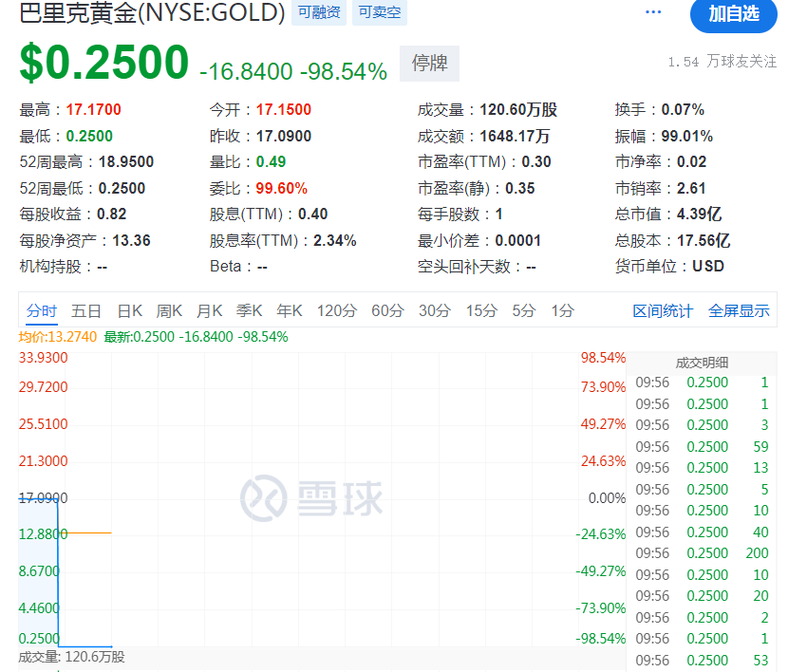Image resolution: width=807 pixels, height=672 pixels.
Task: Click the trade row with volume 13
Action: [702, 468]
